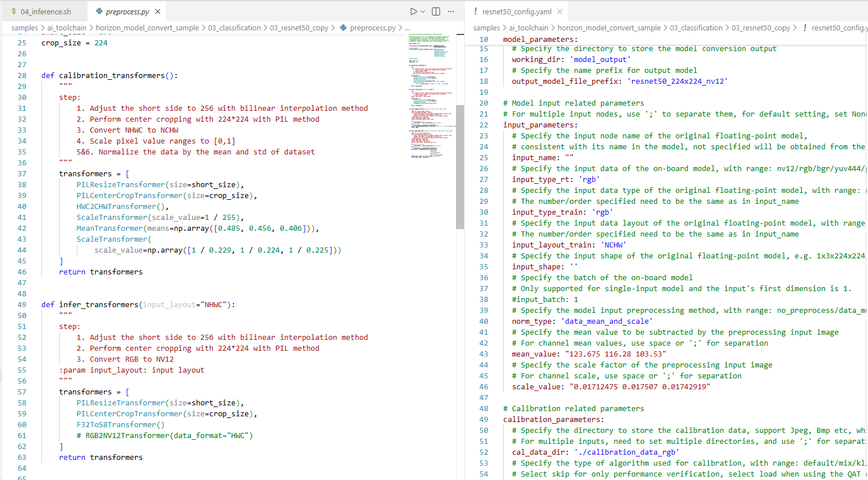Run the Python file with play icon
The image size is (868, 480).
coord(413,11)
